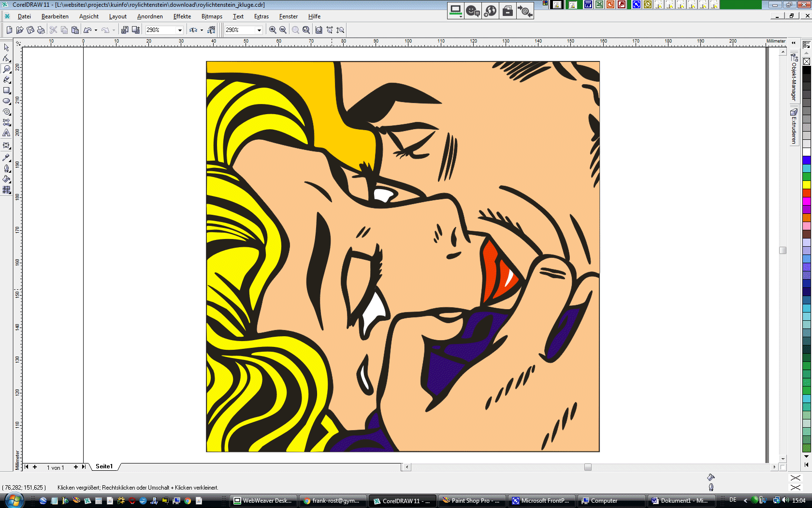
Task: Click the New document icon
Action: 9,30
